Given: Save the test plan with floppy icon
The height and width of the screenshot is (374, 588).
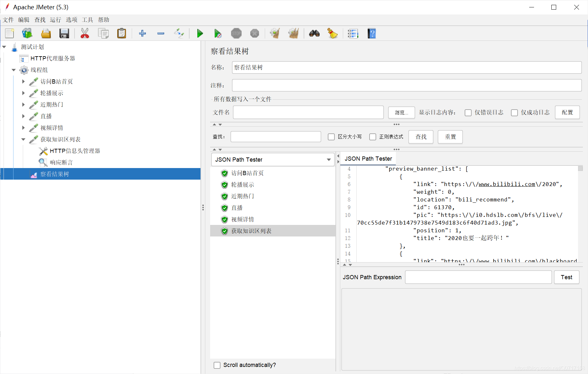Looking at the screenshot, I should tap(64, 33).
